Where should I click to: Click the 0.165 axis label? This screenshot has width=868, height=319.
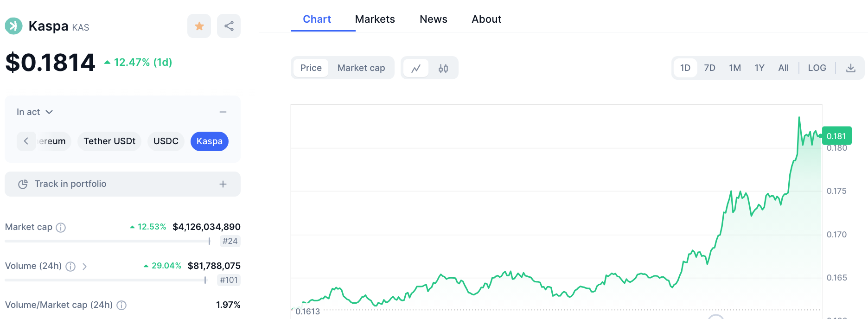coord(836,278)
